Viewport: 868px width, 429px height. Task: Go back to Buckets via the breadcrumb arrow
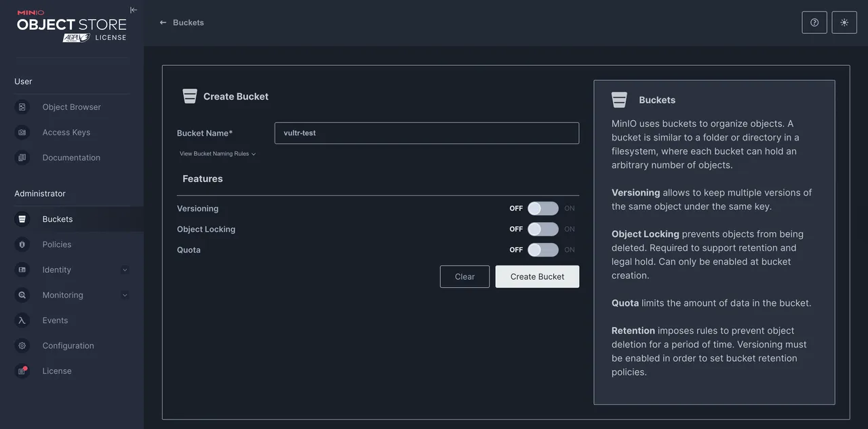pyautogui.click(x=163, y=22)
